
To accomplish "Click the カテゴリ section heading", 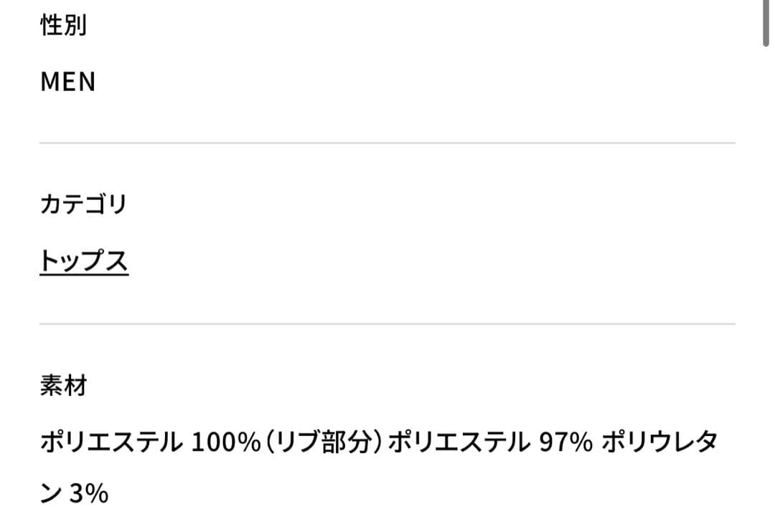I will point(83,205).
